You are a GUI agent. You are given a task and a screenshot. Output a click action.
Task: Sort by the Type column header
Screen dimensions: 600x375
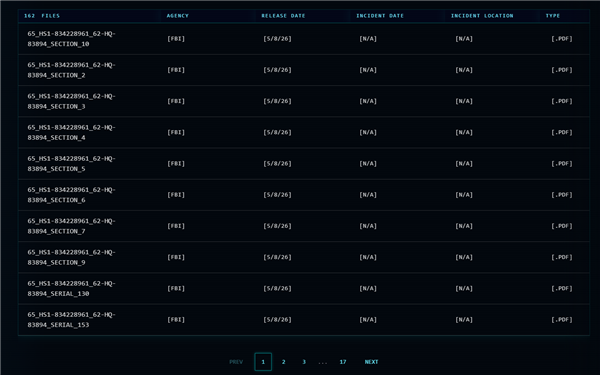553,16
